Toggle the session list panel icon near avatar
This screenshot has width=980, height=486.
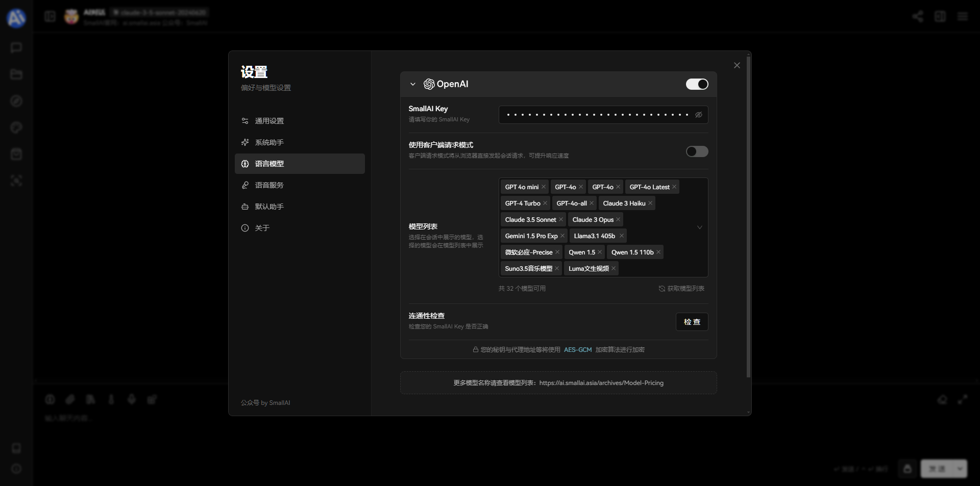50,17
